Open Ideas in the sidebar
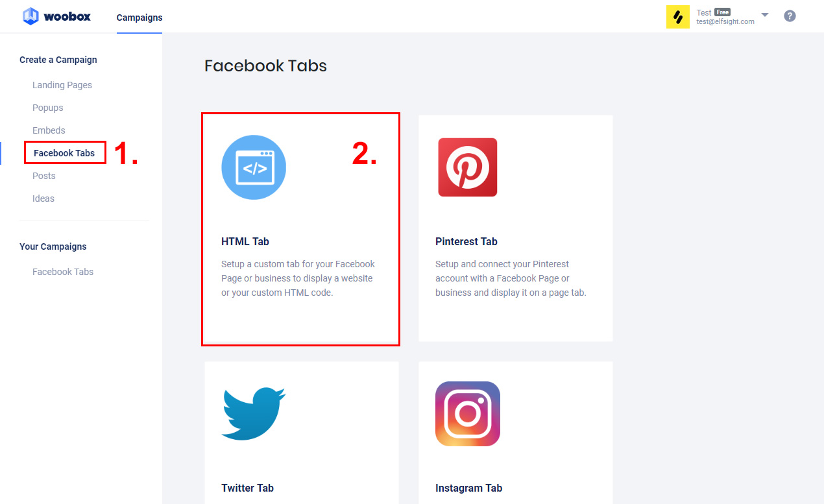Screen dimensions: 824x504 [x=43, y=198]
